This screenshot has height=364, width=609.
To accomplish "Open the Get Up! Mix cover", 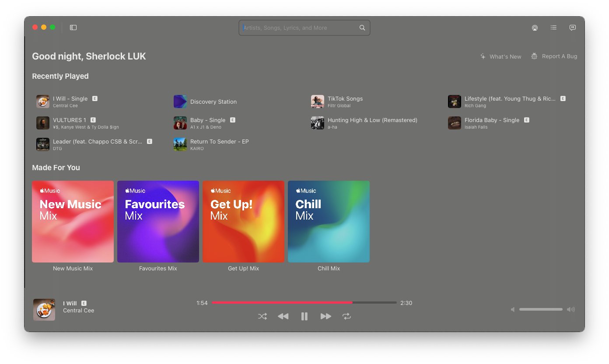I will 243,221.
